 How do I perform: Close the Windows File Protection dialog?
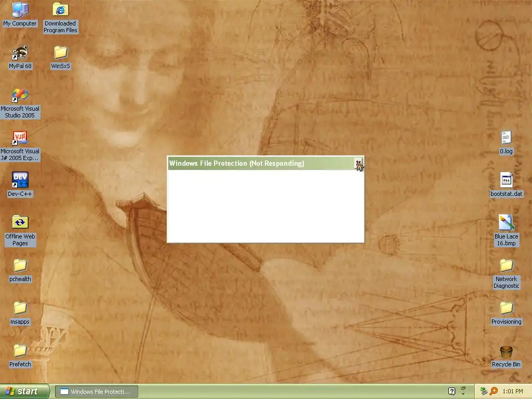(x=358, y=164)
